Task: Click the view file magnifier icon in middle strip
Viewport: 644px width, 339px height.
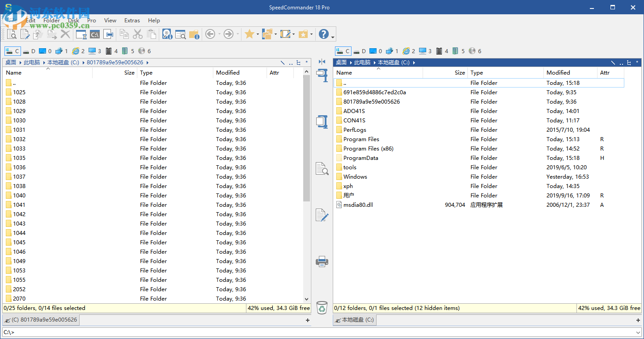Action: 322,168
